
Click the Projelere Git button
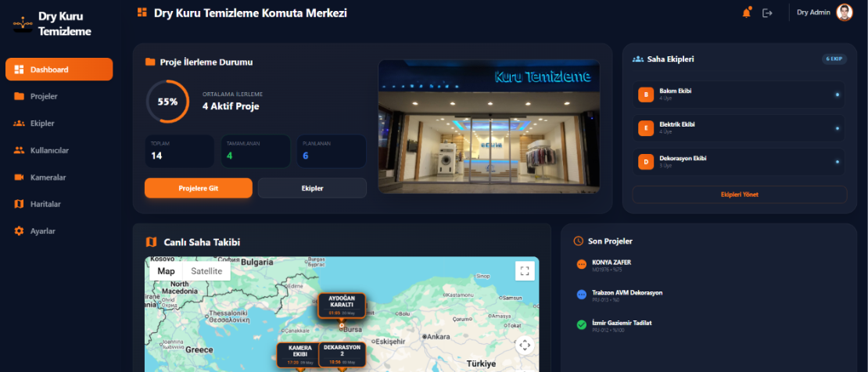(x=198, y=188)
